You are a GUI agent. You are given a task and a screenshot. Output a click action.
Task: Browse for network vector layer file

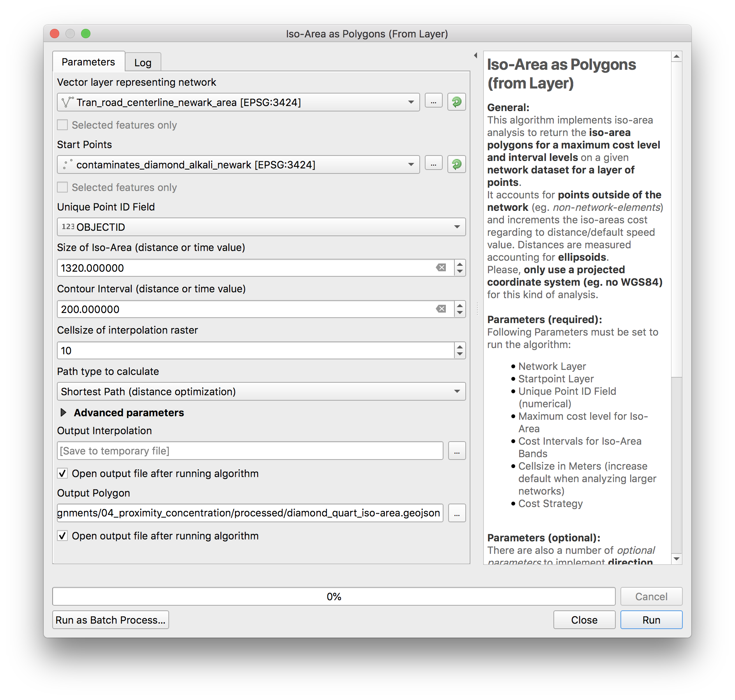[x=433, y=102]
